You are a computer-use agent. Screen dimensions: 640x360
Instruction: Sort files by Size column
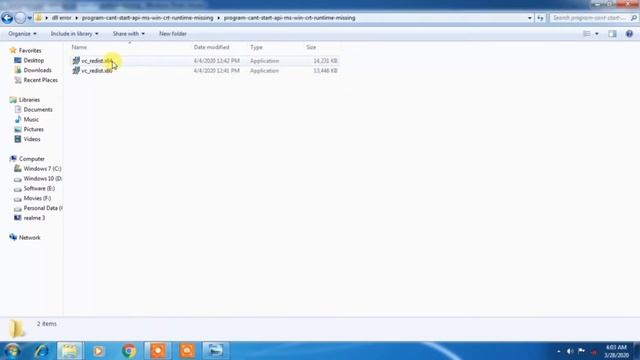(x=311, y=47)
